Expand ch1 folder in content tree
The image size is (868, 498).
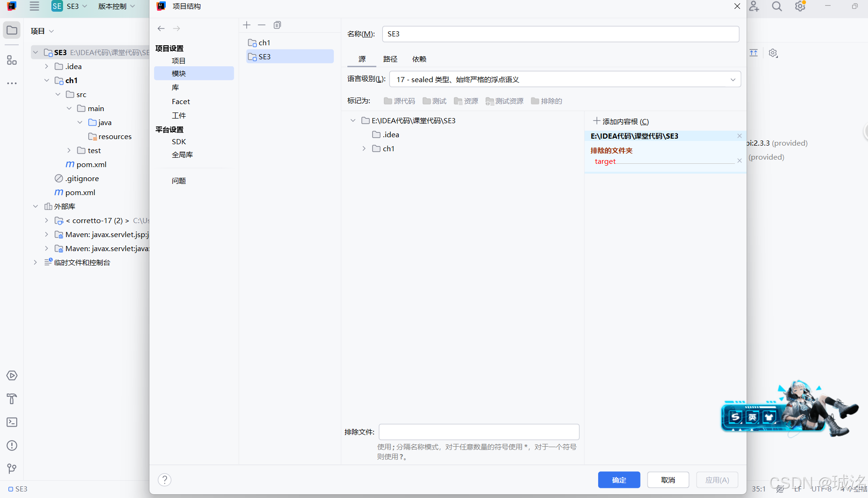[364, 148]
